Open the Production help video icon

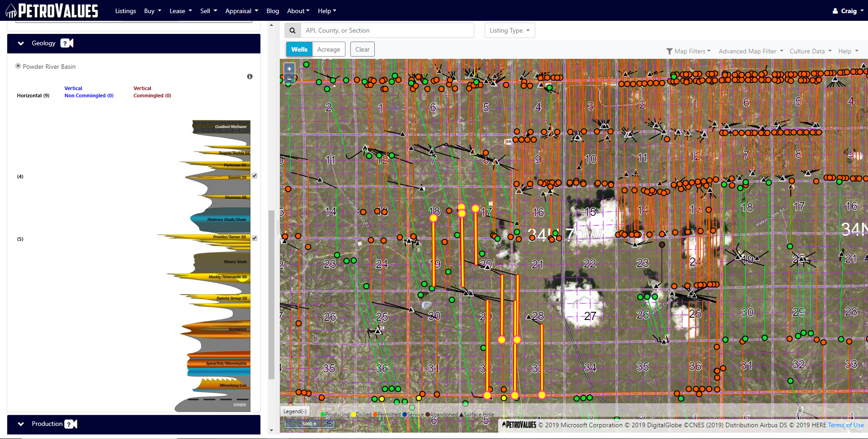(71, 424)
